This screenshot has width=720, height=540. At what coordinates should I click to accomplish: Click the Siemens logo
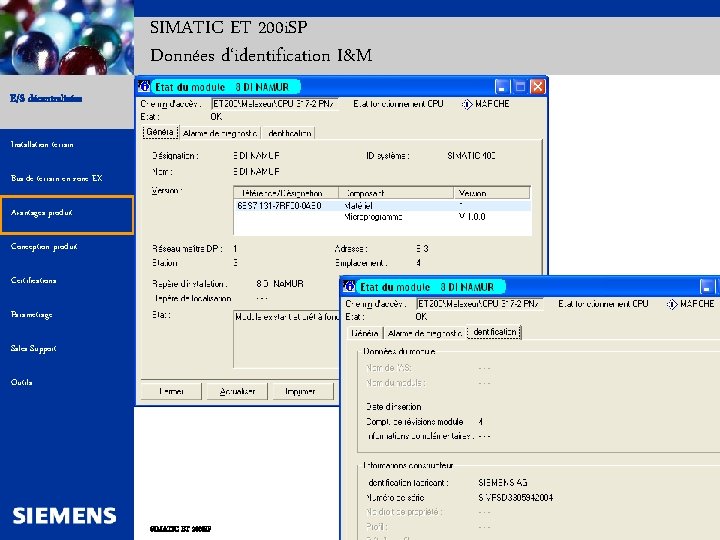(64, 516)
